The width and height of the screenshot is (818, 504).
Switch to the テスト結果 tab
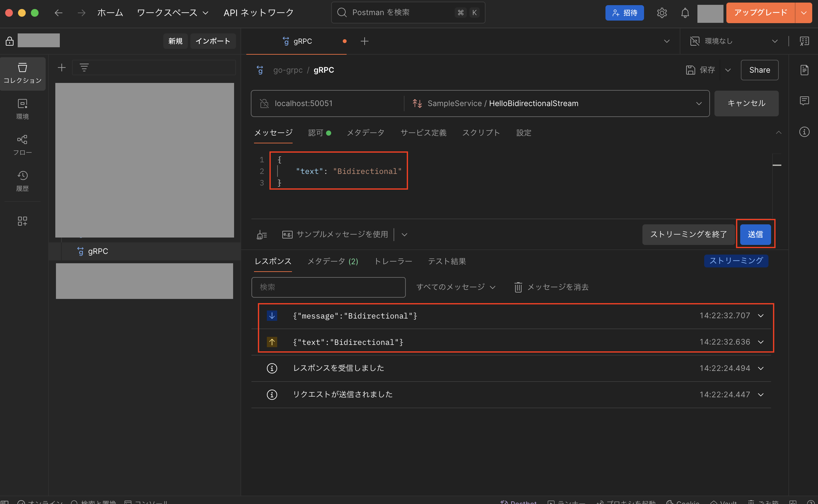447,261
